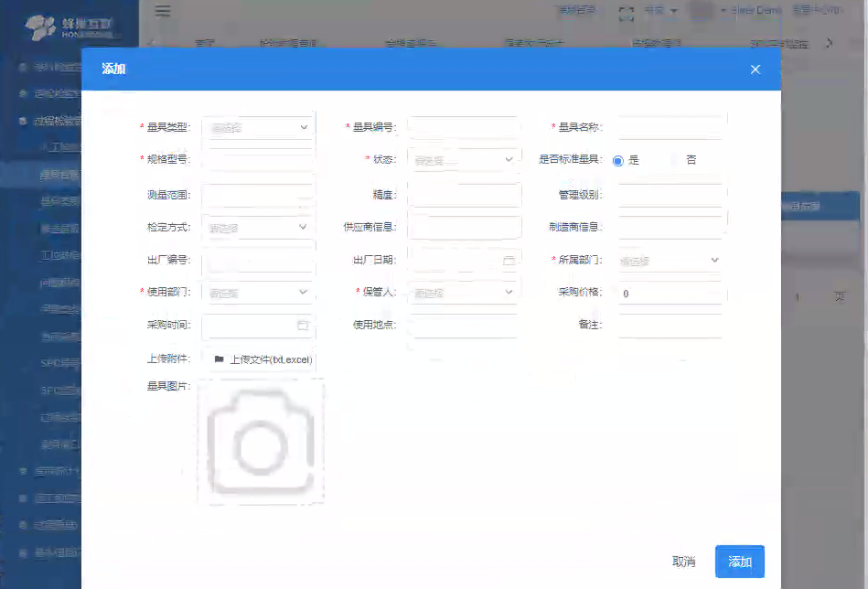Open the calendar icon in 采购时间 field

pos(302,325)
